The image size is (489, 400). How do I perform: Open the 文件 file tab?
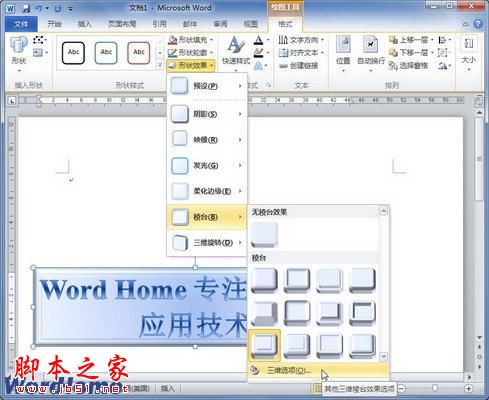tap(21, 24)
